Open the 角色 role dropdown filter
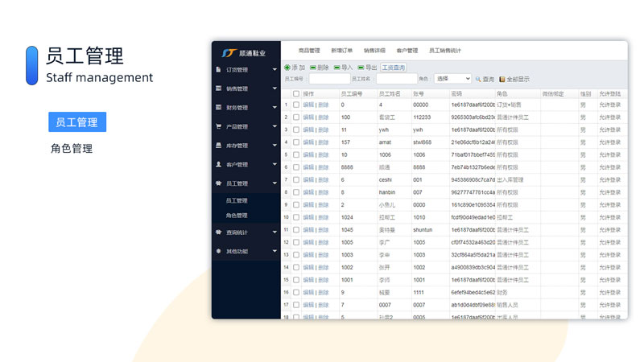 point(452,79)
